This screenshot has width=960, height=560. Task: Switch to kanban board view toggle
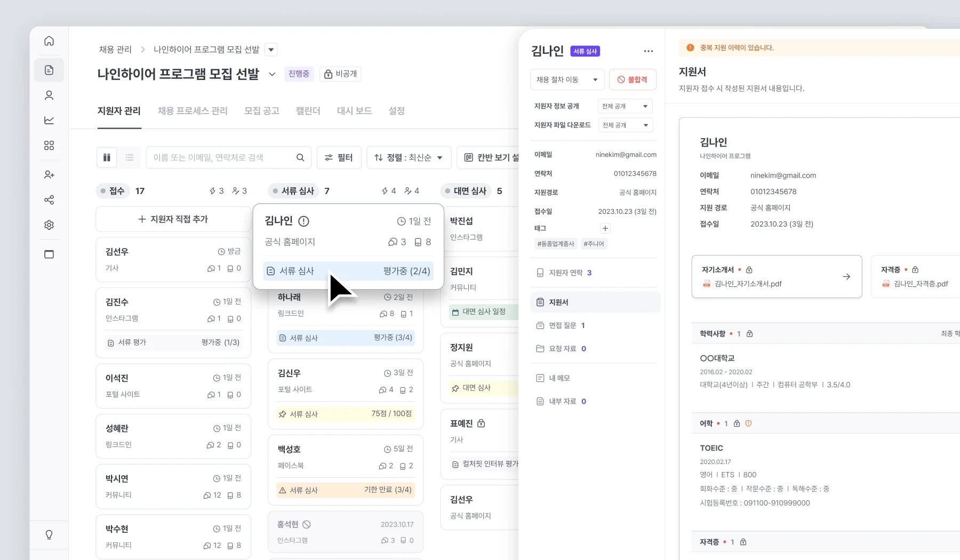107,157
